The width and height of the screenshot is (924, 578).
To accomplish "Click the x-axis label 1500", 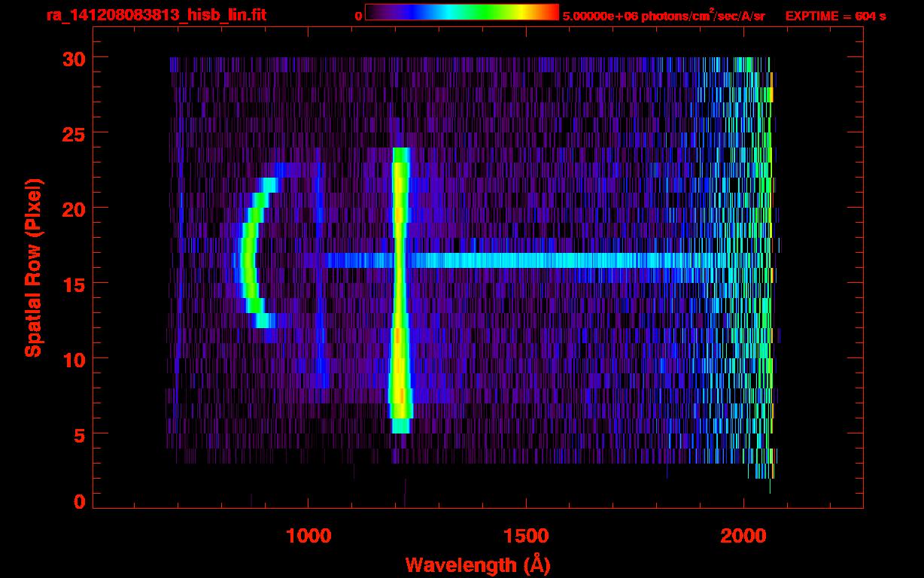I will click(x=526, y=536).
